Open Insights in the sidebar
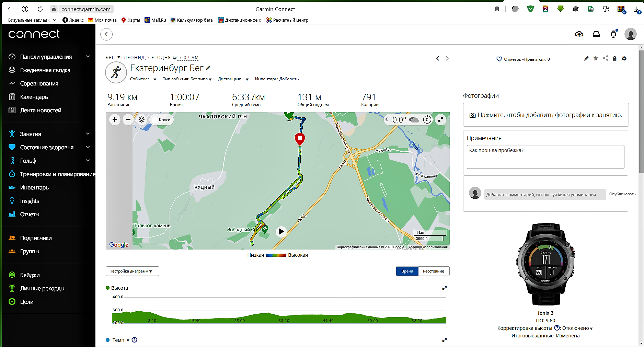644x347 pixels. [x=30, y=201]
